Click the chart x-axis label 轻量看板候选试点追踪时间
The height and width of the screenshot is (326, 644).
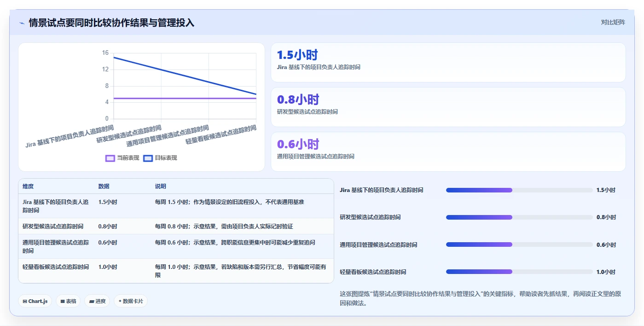pyautogui.click(x=221, y=134)
